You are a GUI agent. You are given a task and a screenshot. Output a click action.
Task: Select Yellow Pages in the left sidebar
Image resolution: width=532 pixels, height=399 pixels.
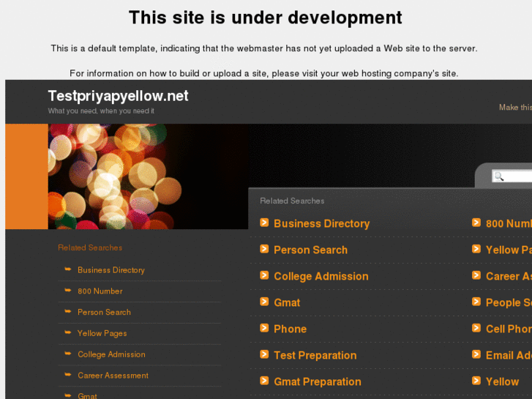pyautogui.click(x=102, y=333)
